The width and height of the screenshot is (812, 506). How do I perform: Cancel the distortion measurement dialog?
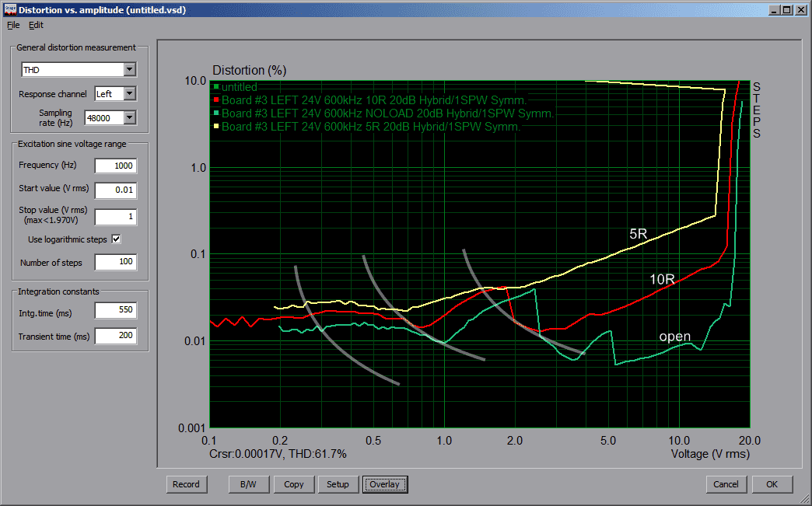[x=726, y=484]
